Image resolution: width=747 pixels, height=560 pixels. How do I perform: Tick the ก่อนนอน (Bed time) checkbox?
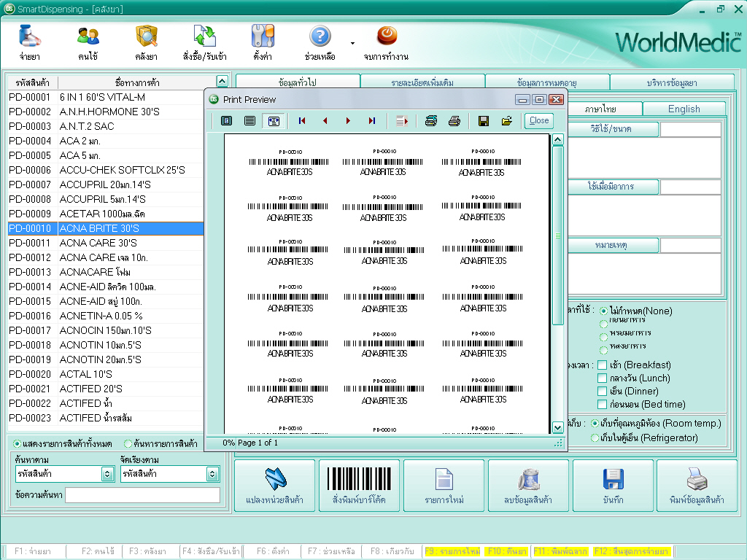pos(602,404)
